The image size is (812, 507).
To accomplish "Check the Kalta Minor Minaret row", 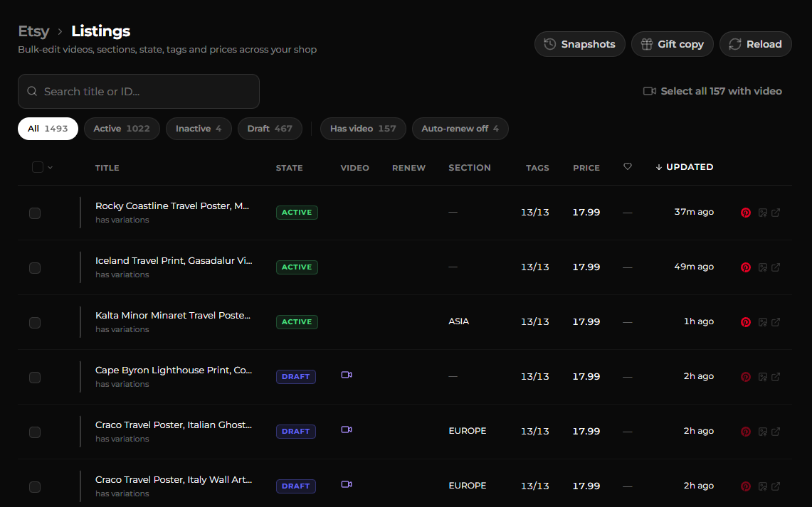I will coord(35,323).
